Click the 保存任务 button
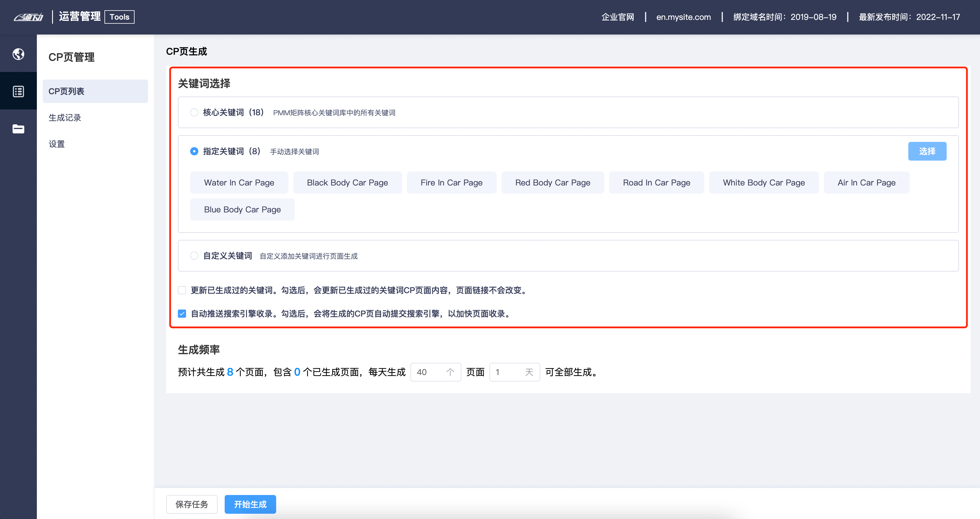980x519 pixels. pyautogui.click(x=192, y=504)
